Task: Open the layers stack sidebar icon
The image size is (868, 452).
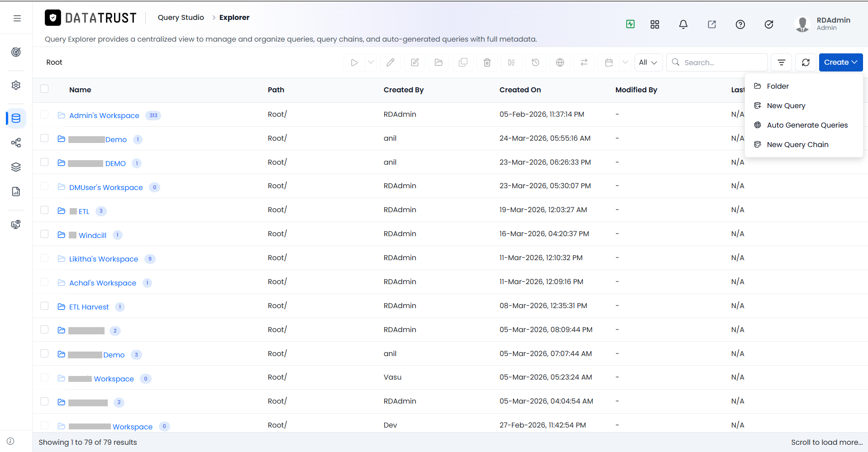Action: point(16,167)
